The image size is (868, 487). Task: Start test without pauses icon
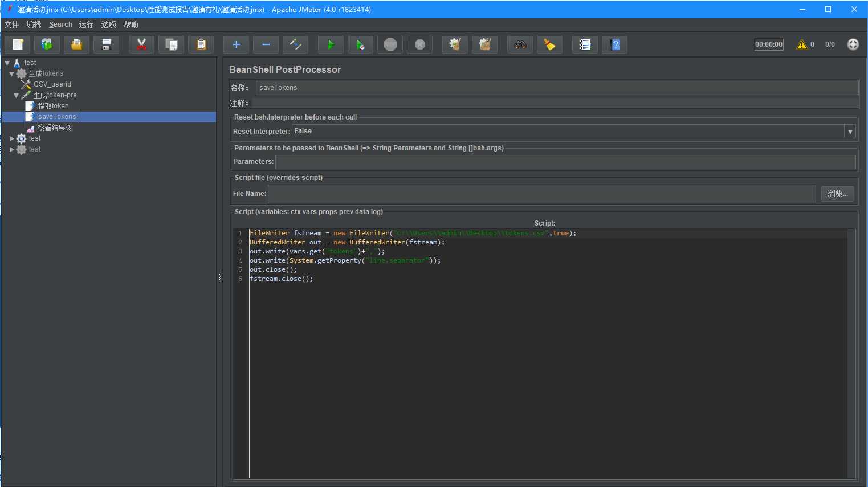[361, 44]
